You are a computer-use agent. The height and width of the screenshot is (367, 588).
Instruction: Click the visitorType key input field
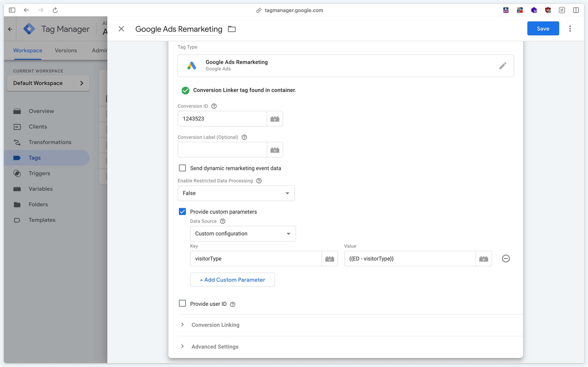[256, 258]
